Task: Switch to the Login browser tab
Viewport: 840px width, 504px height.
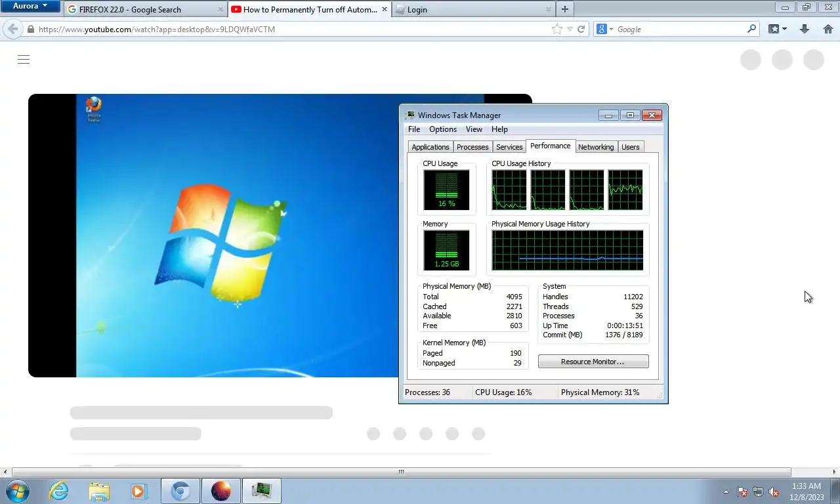Action: pyautogui.click(x=473, y=10)
